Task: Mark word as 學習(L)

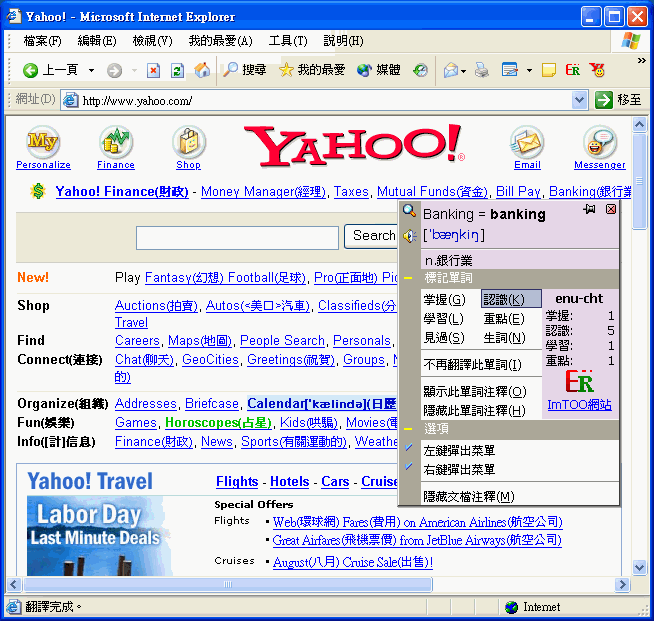Action: [443, 319]
